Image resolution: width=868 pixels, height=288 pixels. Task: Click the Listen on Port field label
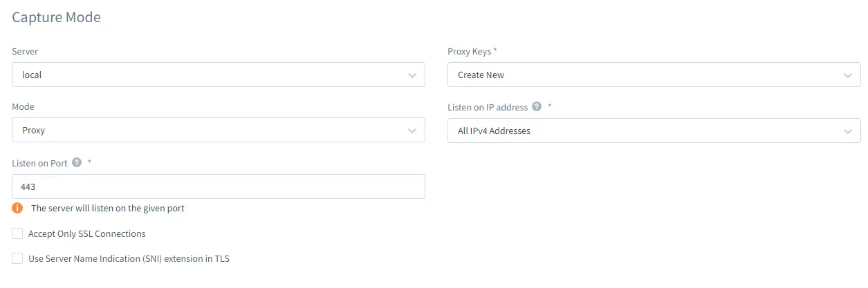tap(40, 163)
